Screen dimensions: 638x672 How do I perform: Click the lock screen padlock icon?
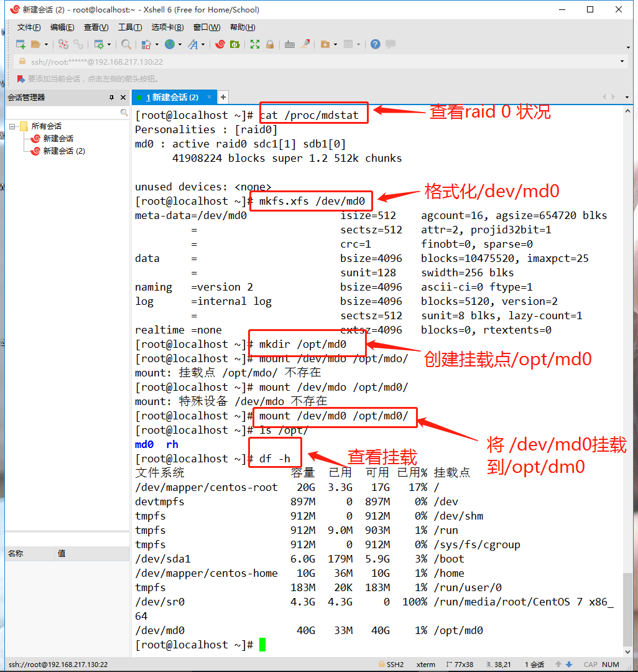click(x=270, y=44)
